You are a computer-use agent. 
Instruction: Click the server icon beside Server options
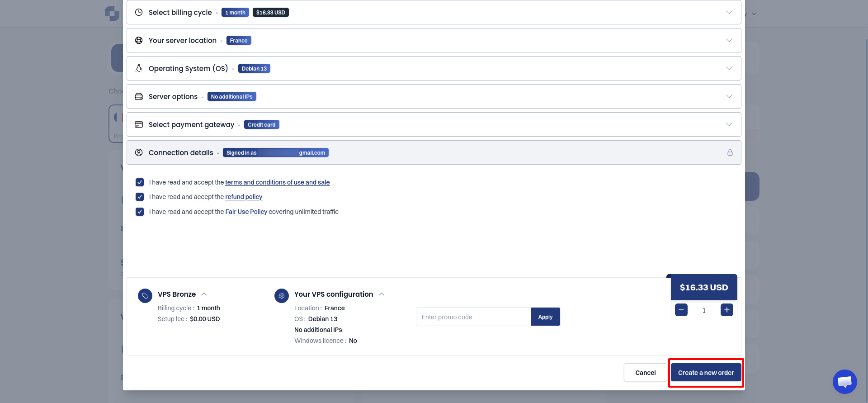tap(139, 96)
